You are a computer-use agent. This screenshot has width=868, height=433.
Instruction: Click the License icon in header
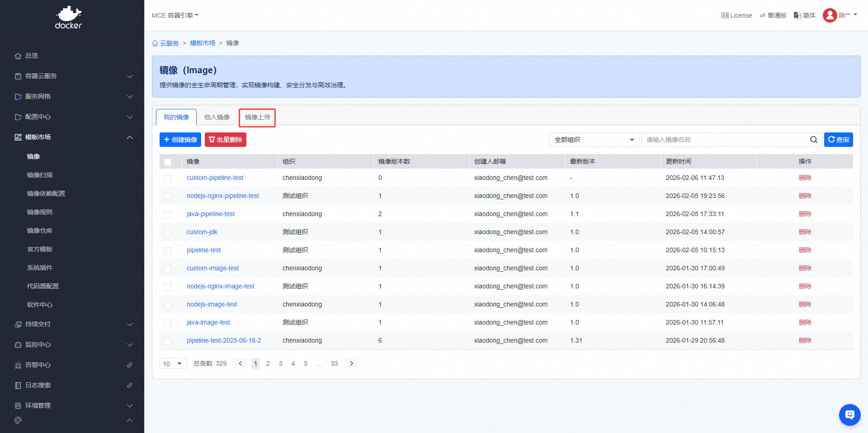pos(725,15)
